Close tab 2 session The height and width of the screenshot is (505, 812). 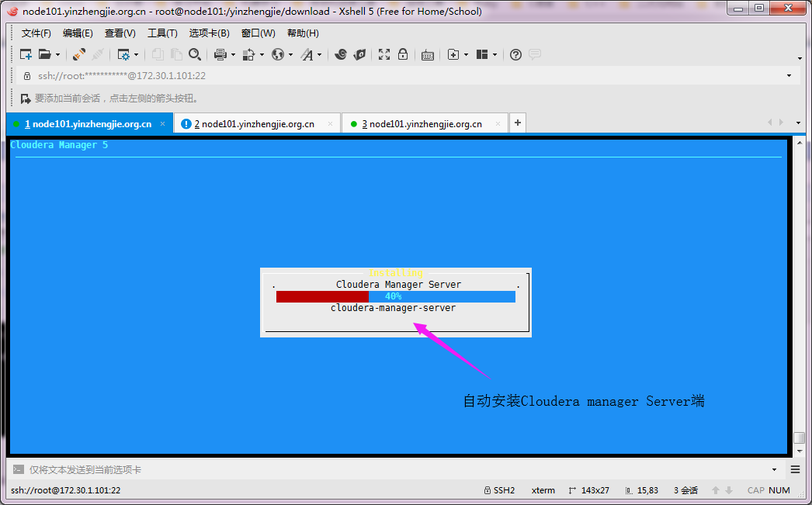tap(331, 123)
